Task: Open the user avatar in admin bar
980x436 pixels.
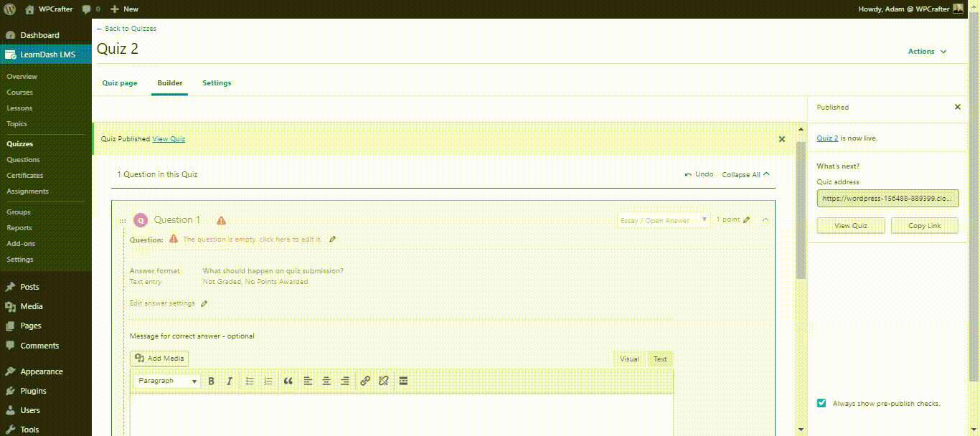Action: 958,9
